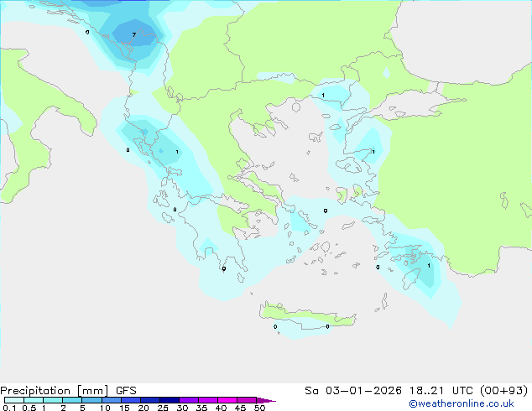532x411 pixels.
Task: Select the 'Precipitation [mm]' title text
Action: click(54, 391)
